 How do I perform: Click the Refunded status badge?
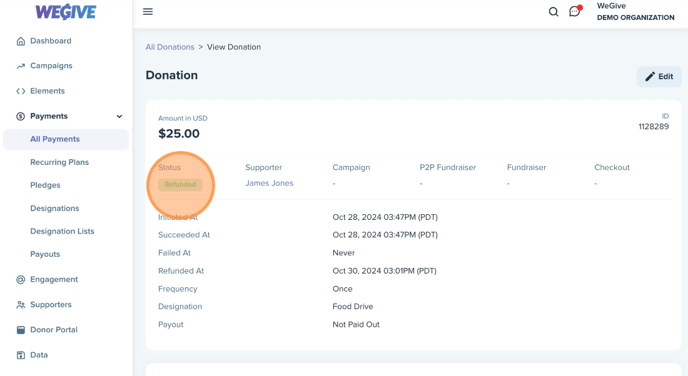tap(180, 185)
